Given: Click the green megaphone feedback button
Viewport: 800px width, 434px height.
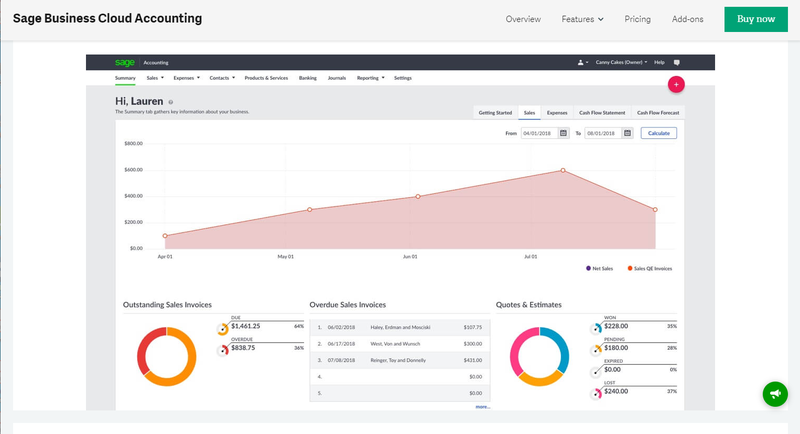Looking at the screenshot, I should pos(775,394).
